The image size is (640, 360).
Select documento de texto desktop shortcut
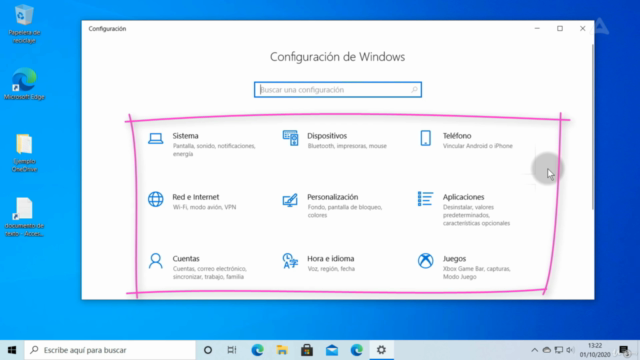[x=24, y=217]
